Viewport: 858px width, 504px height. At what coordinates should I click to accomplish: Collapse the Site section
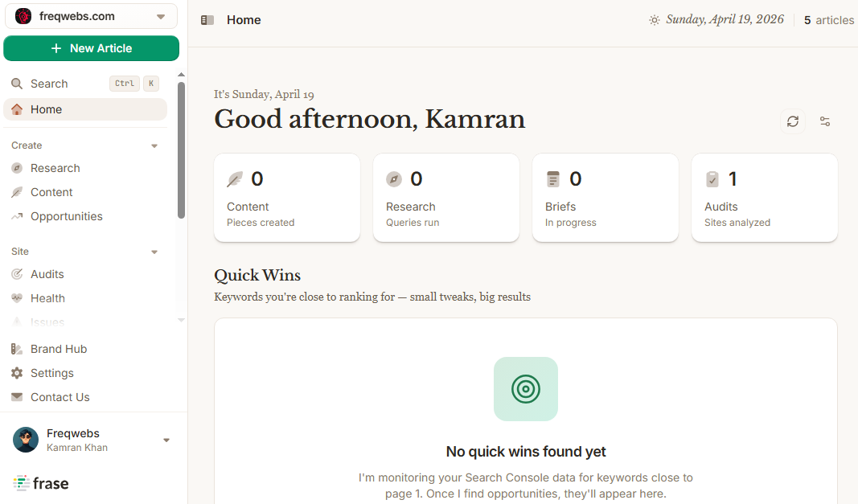point(154,252)
